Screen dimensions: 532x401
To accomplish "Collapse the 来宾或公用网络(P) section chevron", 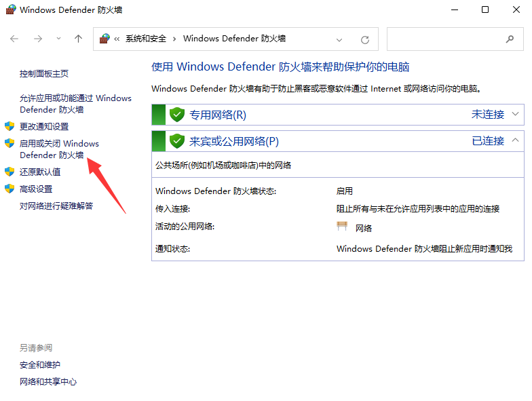I will pyautogui.click(x=516, y=140).
